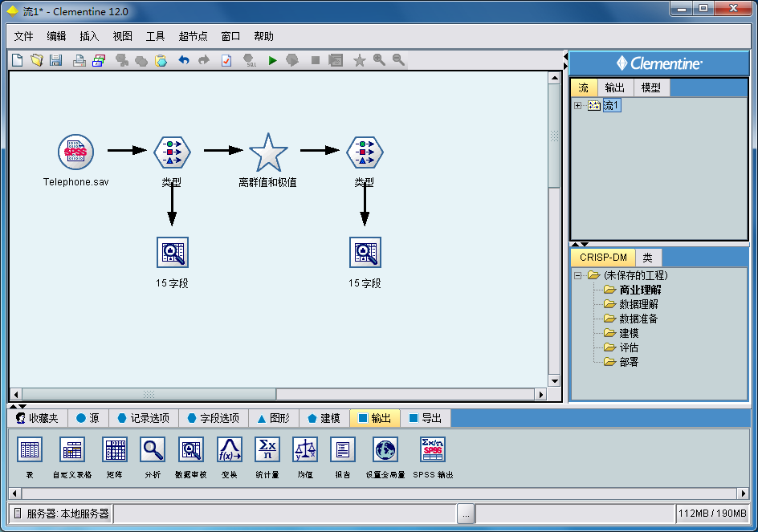Select the first 类型 node after Telephone.sav

click(172, 152)
